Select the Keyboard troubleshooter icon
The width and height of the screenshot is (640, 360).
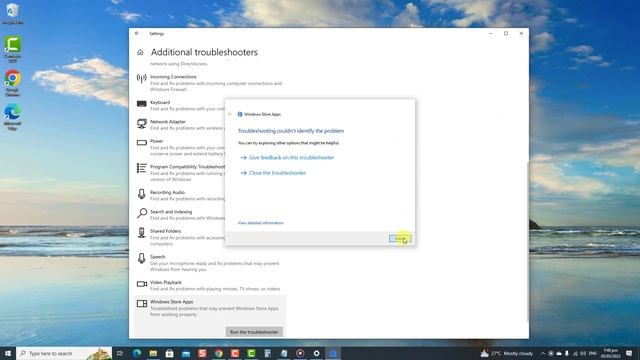pos(142,104)
